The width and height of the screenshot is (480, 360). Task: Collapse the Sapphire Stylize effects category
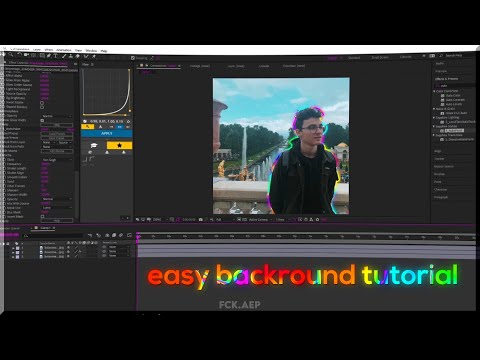(434, 126)
